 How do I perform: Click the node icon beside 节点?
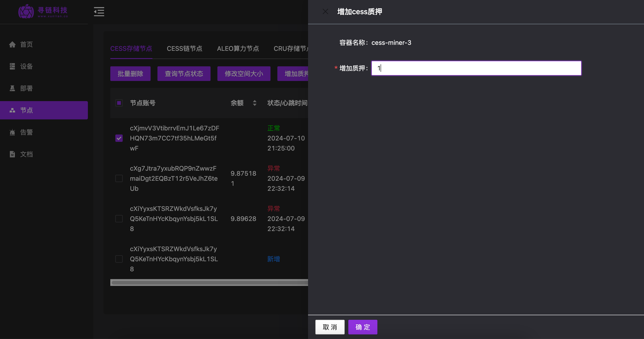[12, 110]
